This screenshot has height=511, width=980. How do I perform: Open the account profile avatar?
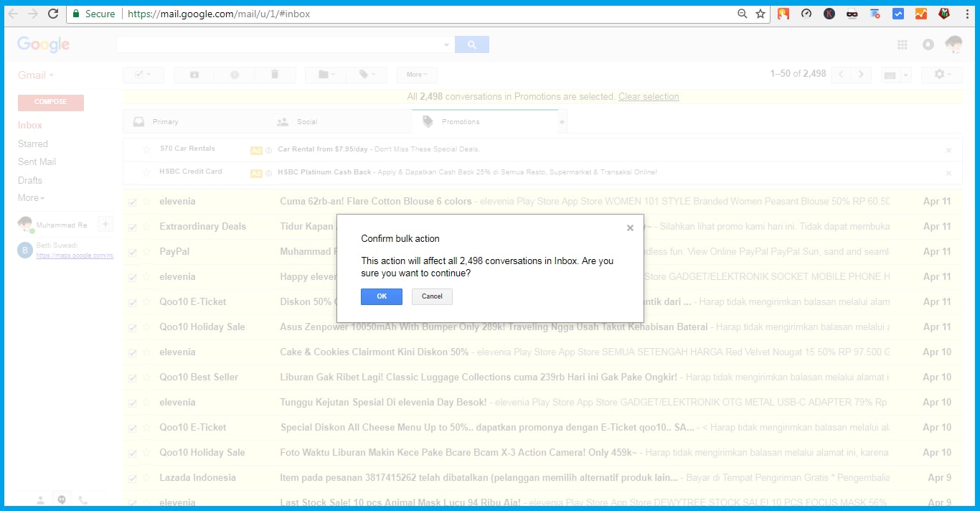point(953,44)
